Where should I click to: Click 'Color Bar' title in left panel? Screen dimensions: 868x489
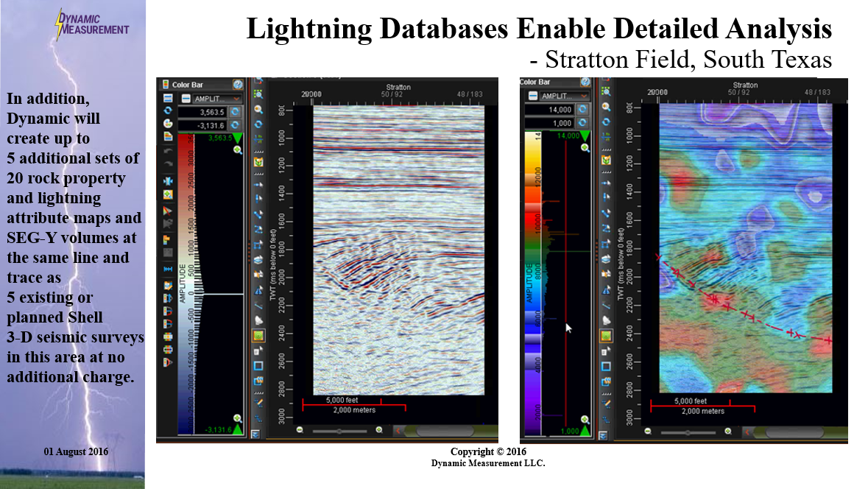tap(188, 85)
